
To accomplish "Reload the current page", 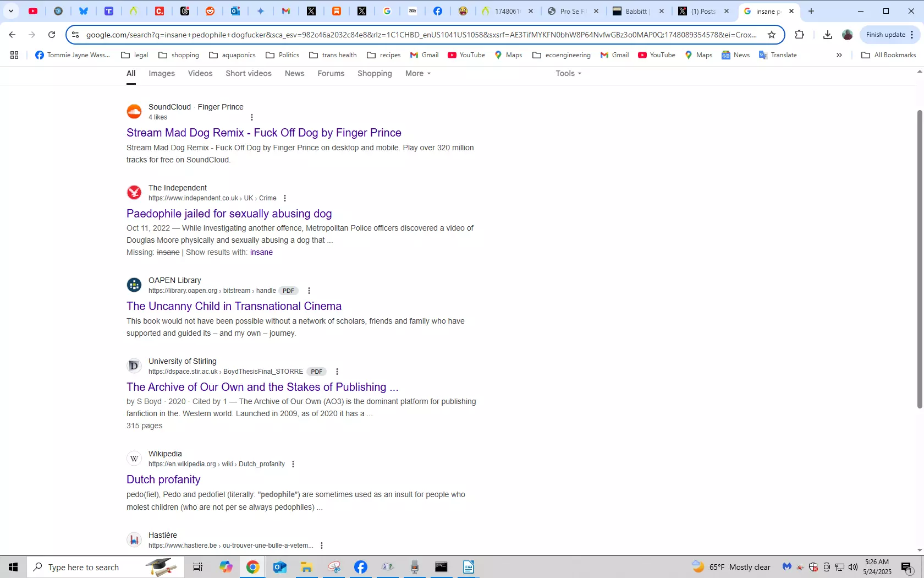I will [x=52, y=35].
